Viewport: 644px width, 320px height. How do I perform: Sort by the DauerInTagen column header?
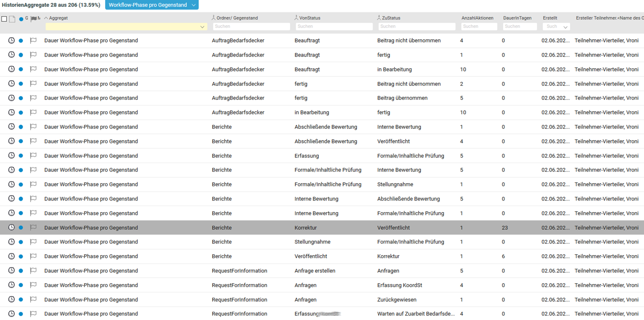[517, 18]
